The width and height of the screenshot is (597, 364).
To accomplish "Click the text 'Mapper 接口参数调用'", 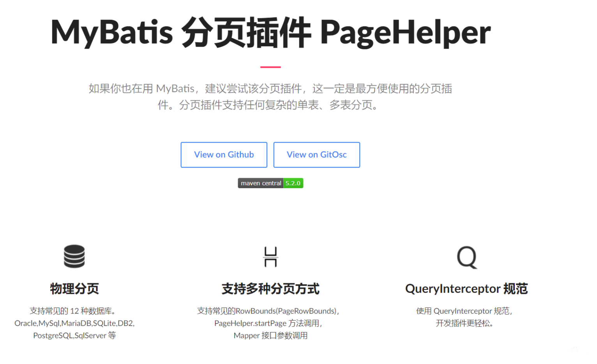I will (x=270, y=336).
